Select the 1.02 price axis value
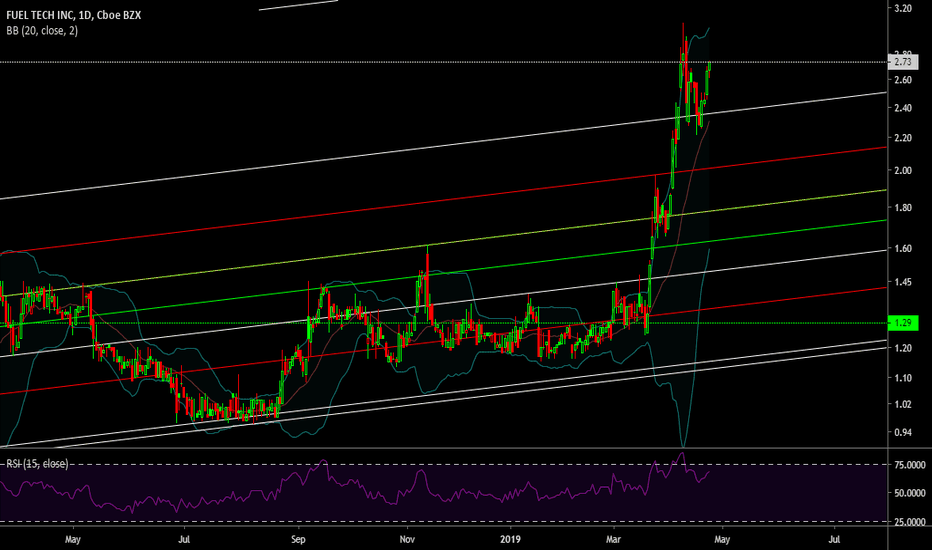 [x=903, y=404]
